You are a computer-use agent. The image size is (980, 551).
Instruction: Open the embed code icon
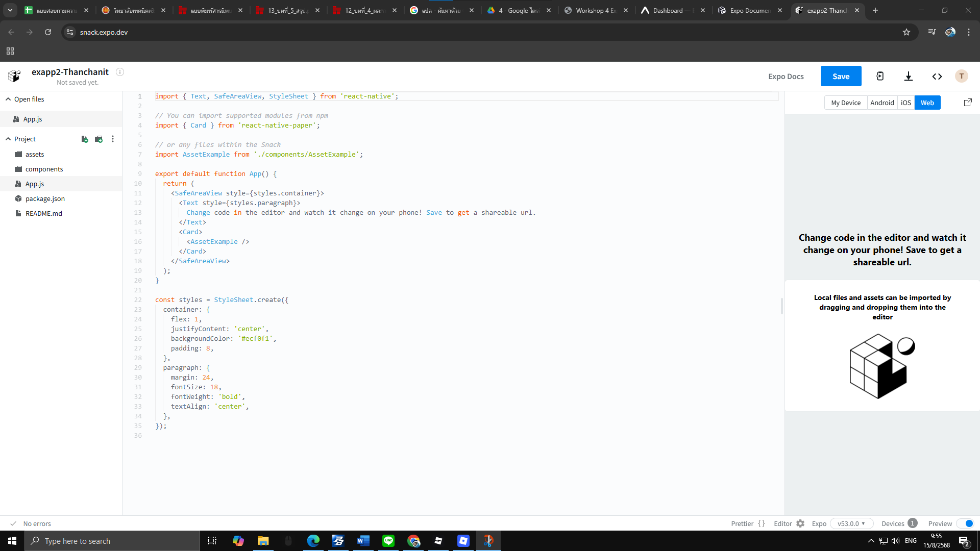point(937,77)
